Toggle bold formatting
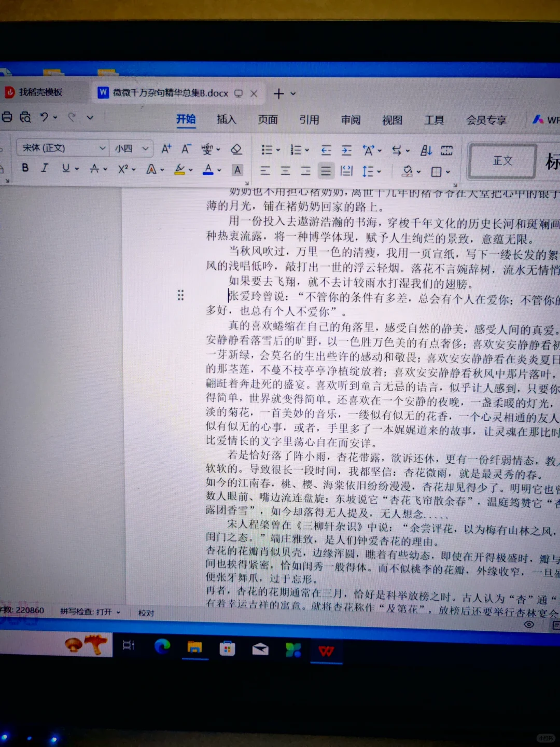 click(x=25, y=168)
